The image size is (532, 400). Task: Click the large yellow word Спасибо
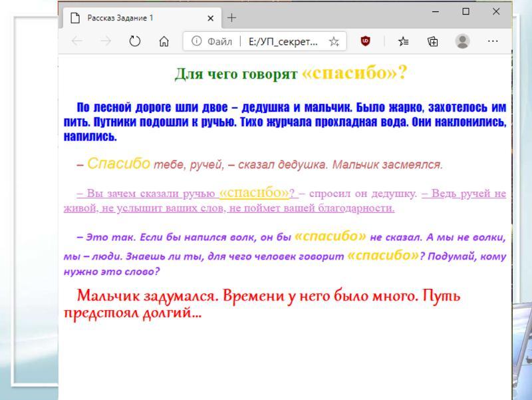click(119, 163)
